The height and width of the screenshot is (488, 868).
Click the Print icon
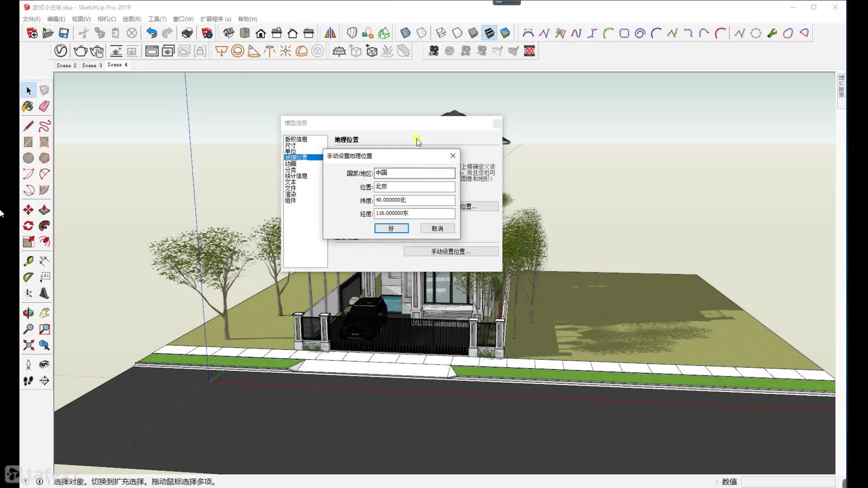[187, 33]
